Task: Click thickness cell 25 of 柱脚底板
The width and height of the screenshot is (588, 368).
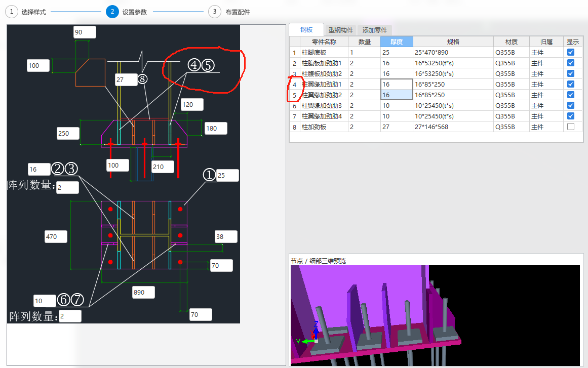Action: pyautogui.click(x=397, y=53)
